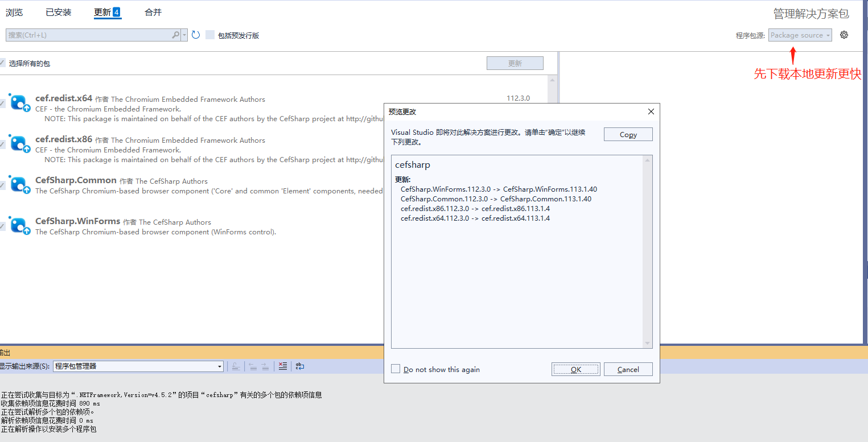868x442 pixels.
Task: Open output source dropdown 程序包管理器
Action: pos(138,366)
